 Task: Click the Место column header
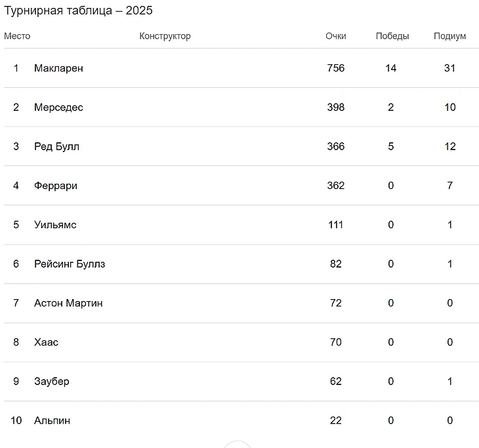(x=17, y=36)
